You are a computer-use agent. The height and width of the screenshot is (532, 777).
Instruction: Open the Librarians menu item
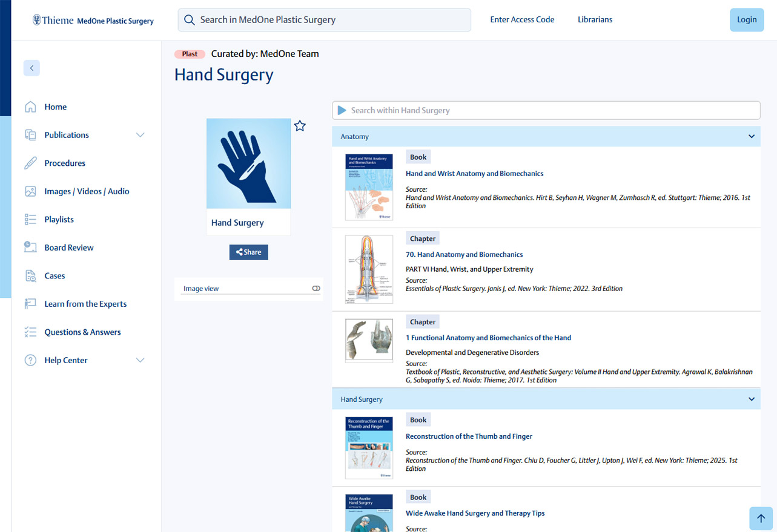click(x=595, y=19)
